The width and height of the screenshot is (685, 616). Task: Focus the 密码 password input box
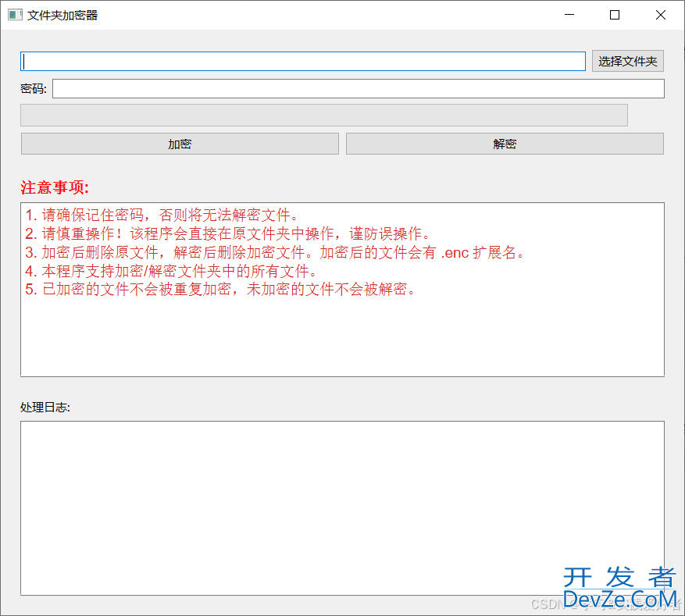(358, 89)
